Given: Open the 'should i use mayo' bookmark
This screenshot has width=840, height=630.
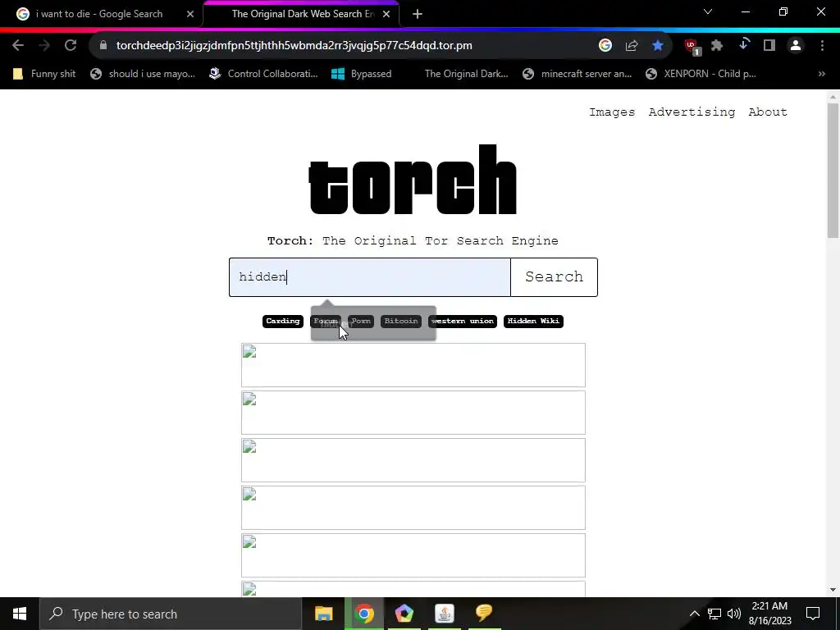Looking at the screenshot, I should point(143,74).
